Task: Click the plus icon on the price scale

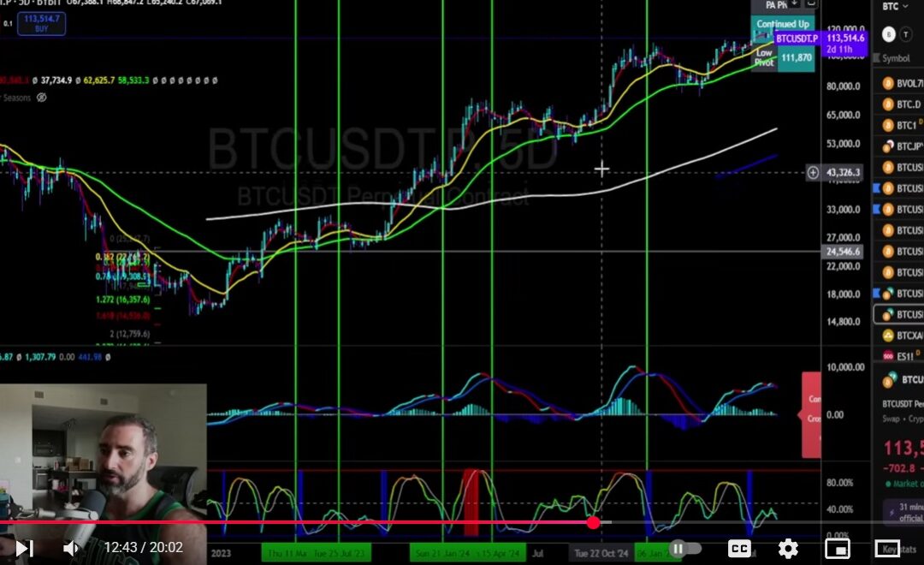Action: [x=813, y=173]
